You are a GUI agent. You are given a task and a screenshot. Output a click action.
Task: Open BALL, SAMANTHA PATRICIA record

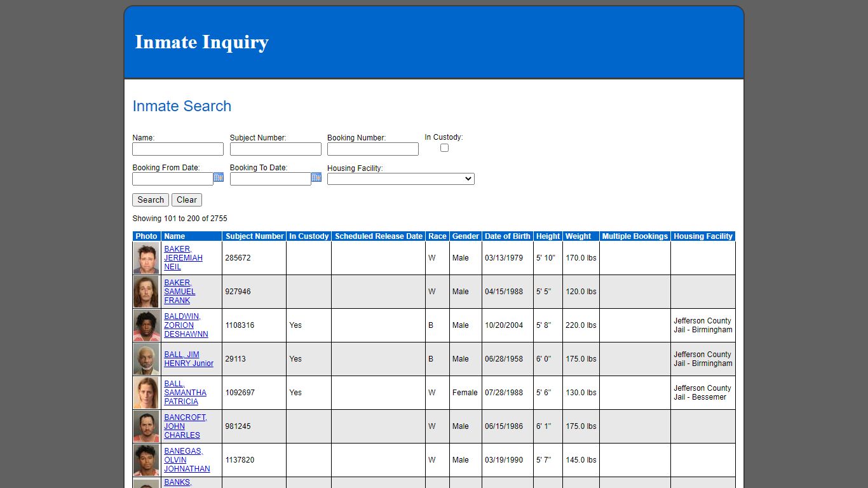coord(185,393)
